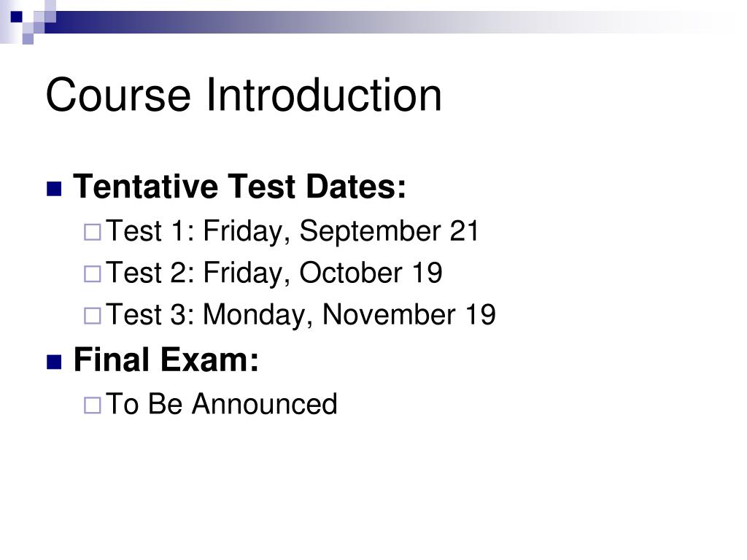Click the hollow box bullet before To Be Announced
Viewport: 747px width, 560px height.
(93, 405)
